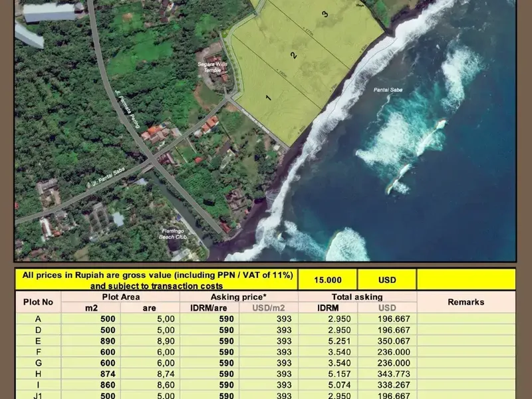Select plot E row label
Screen dimensions: 532x399
38,341
